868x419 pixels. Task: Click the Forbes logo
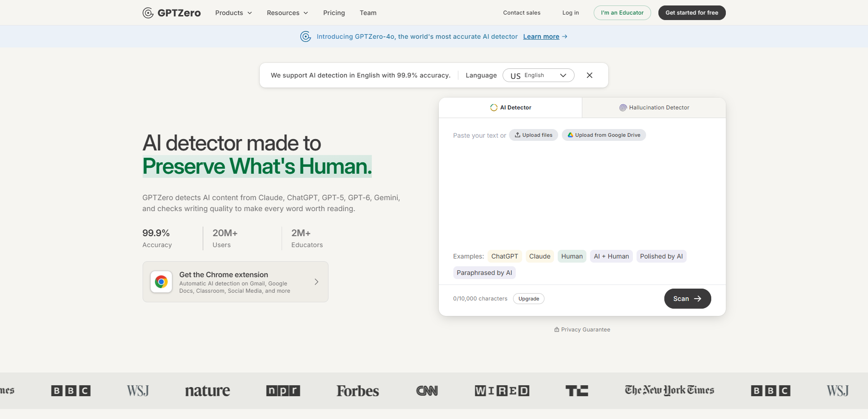pyautogui.click(x=358, y=391)
